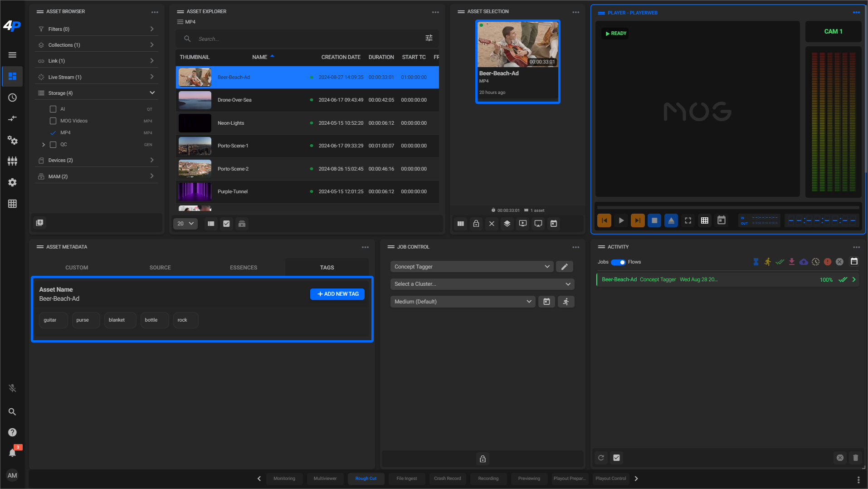This screenshot has width=868, height=489.
Task: Toggle the error filter icon in Activity
Action: tap(828, 262)
